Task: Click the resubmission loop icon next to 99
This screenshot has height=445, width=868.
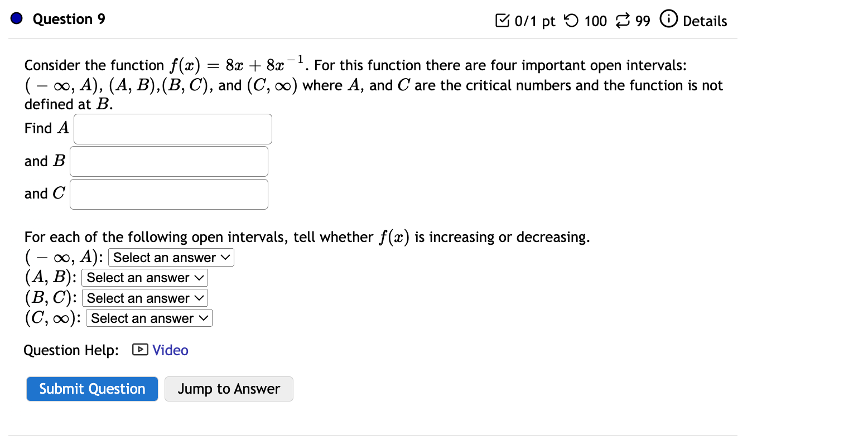Action: pyautogui.click(x=622, y=21)
